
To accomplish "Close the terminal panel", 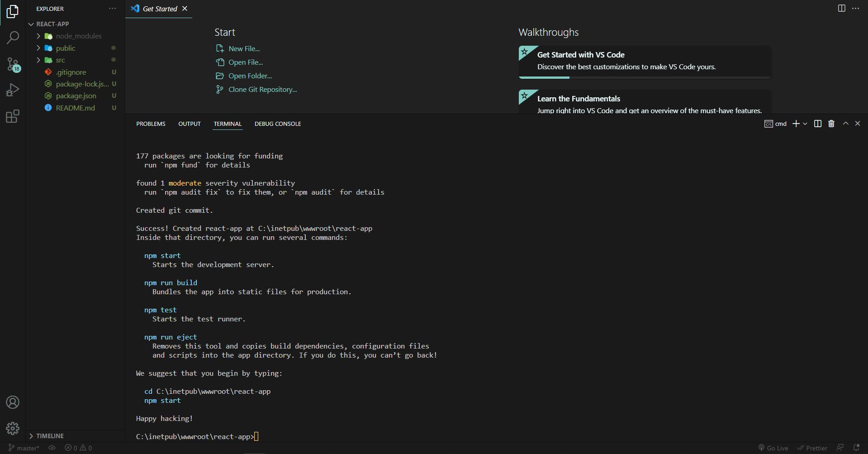I will [x=858, y=123].
